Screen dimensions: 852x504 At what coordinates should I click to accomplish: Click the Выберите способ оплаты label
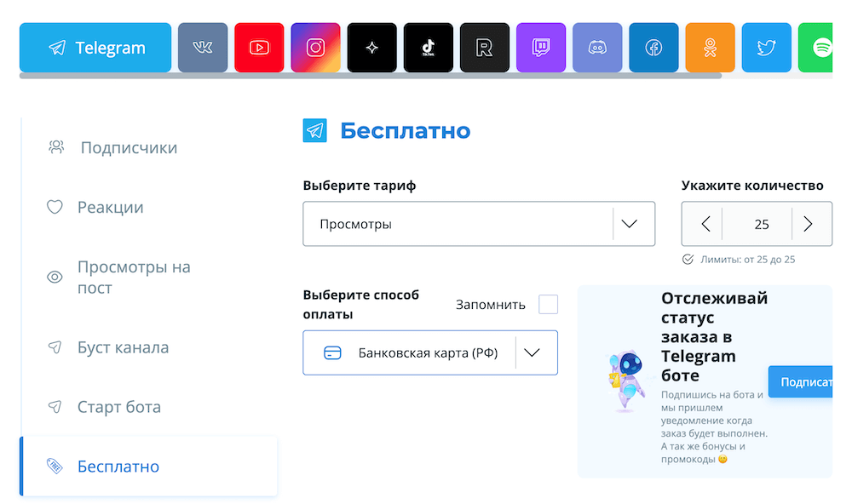point(360,304)
